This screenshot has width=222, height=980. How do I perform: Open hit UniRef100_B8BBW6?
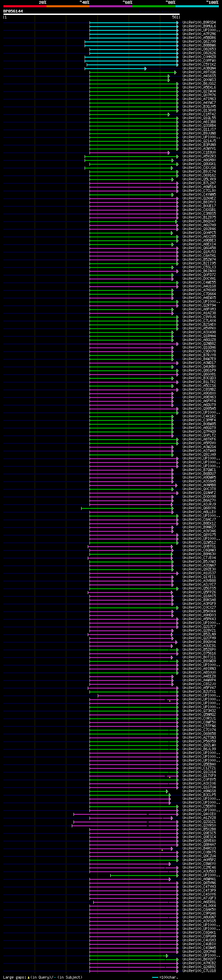pos(199,45)
